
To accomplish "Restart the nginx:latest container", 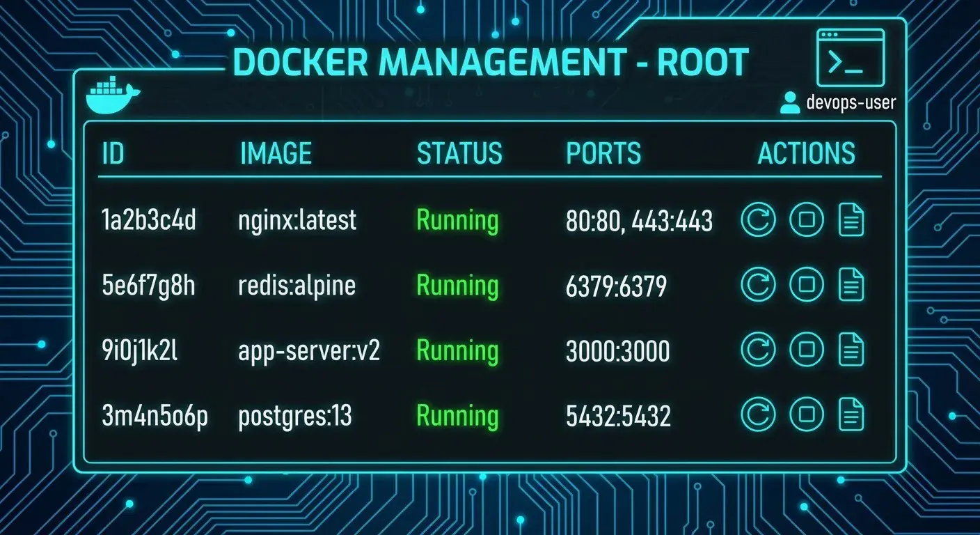I will [758, 220].
